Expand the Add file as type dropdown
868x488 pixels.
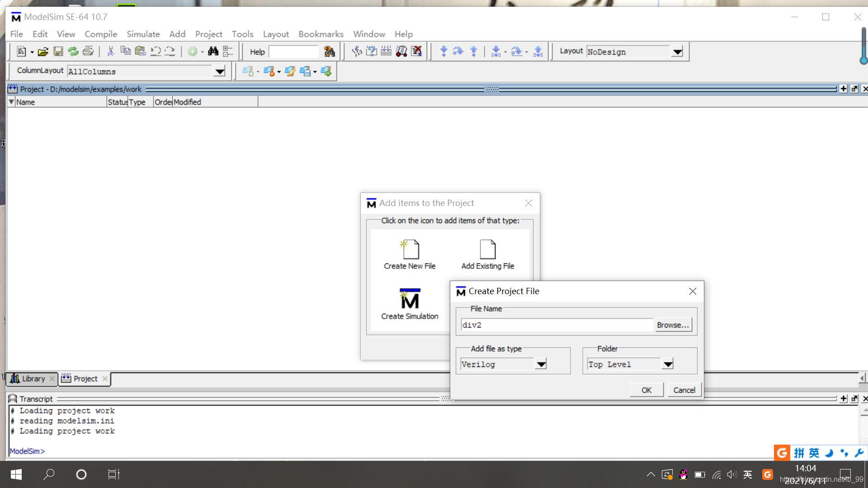coord(541,364)
